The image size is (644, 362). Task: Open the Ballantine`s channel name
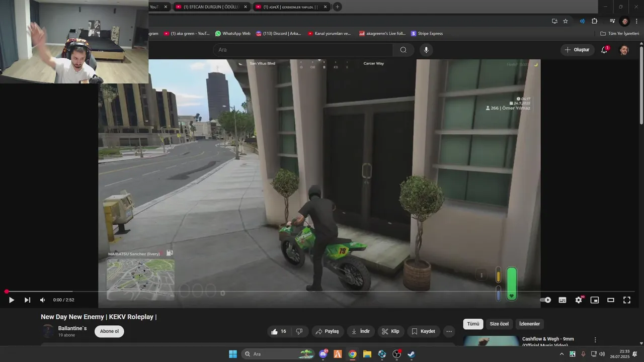72,328
